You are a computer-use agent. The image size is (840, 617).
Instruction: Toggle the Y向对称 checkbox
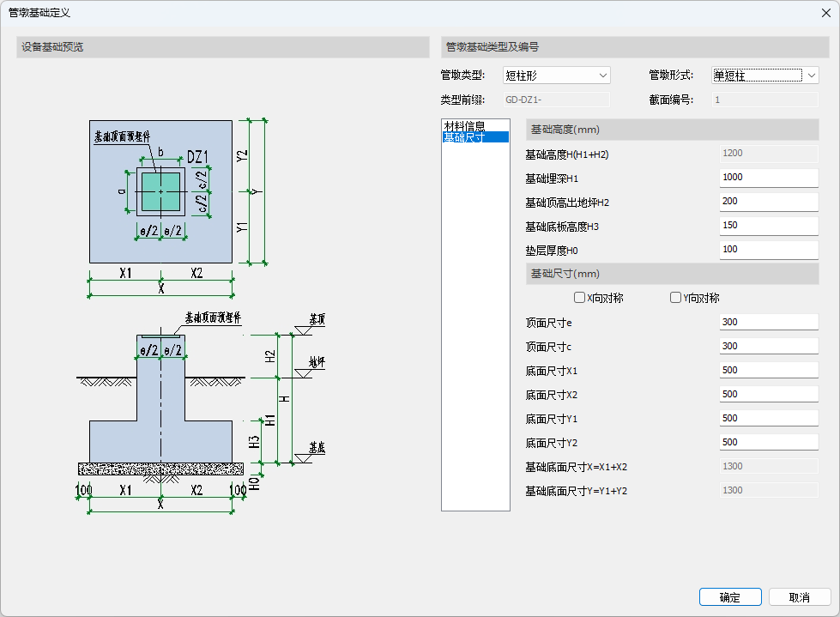click(676, 298)
